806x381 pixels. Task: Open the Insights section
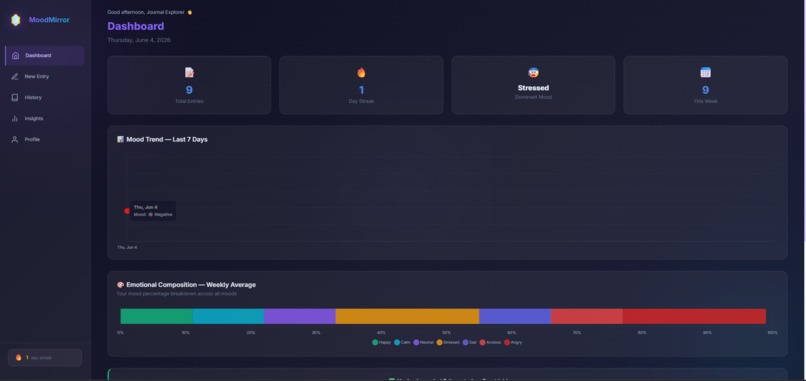pos(45,119)
